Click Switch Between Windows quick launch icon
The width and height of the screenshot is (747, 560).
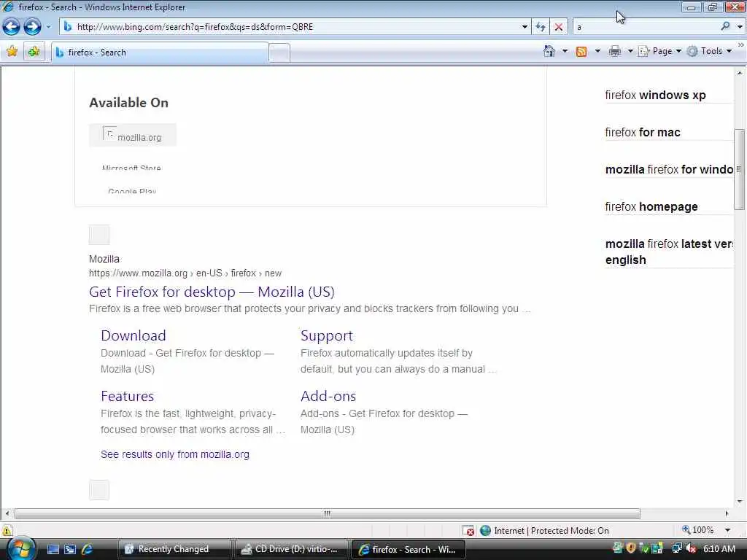pyautogui.click(x=70, y=550)
